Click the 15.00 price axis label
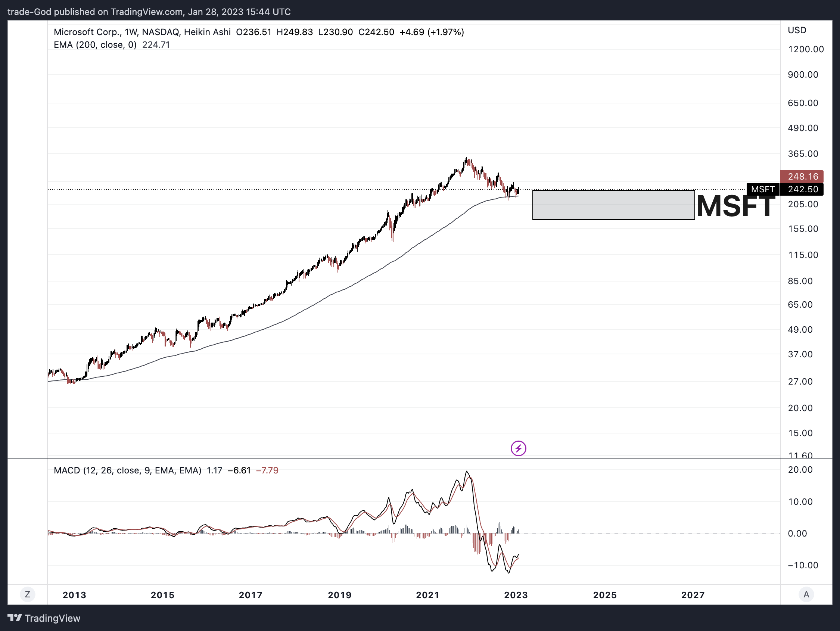840x631 pixels. [800, 433]
